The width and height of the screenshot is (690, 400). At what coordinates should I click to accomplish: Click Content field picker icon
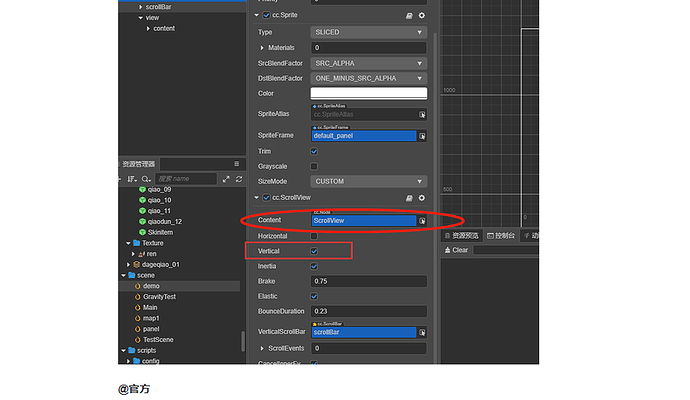(422, 221)
